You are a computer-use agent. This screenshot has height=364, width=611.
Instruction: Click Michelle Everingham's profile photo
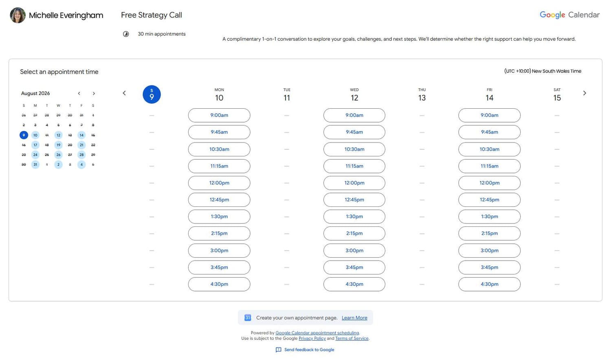(x=18, y=15)
